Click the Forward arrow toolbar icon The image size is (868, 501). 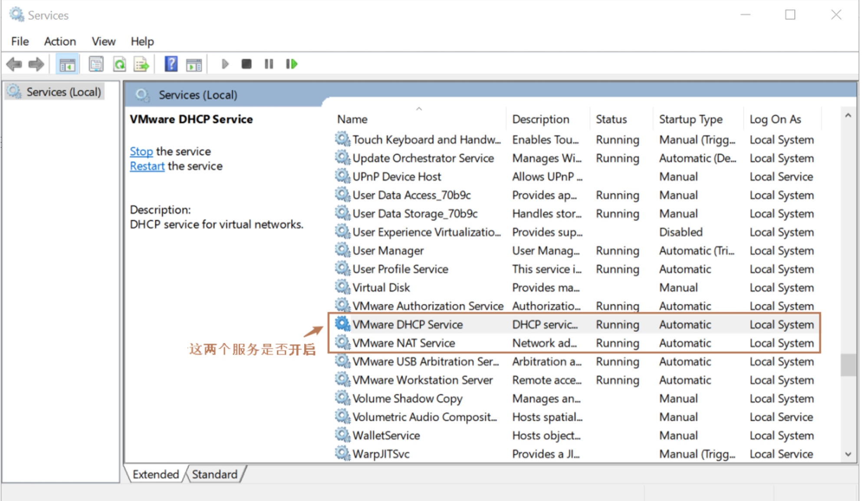click(x=36, y=64)
